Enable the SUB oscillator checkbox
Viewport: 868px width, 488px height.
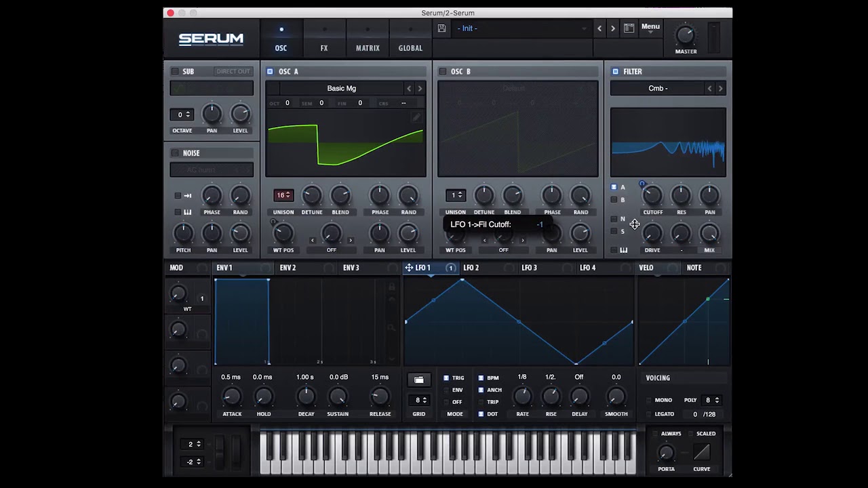175,71
